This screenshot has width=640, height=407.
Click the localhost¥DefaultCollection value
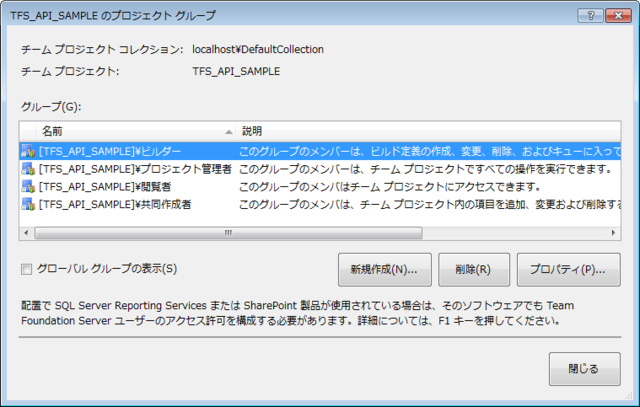tap(258, 49)
